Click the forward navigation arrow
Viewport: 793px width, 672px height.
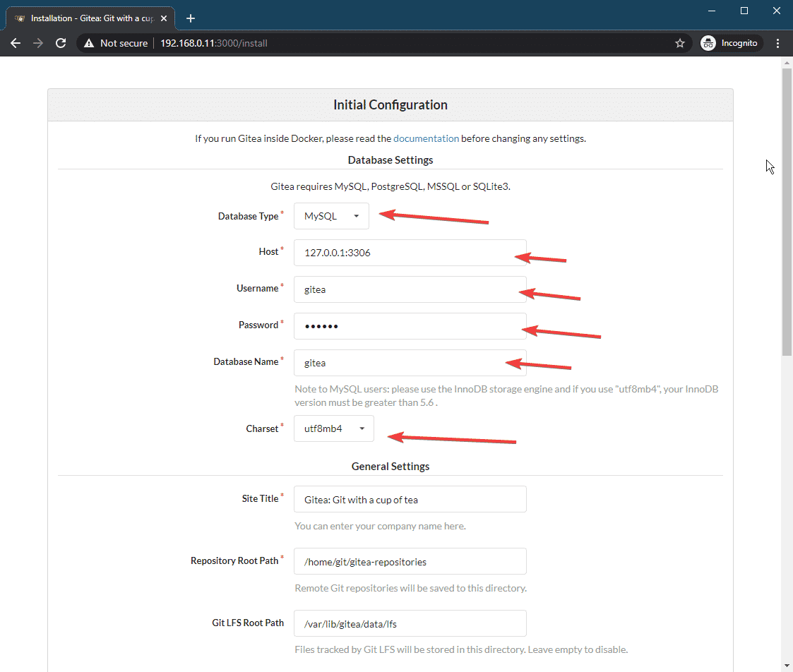pos(38,43)
